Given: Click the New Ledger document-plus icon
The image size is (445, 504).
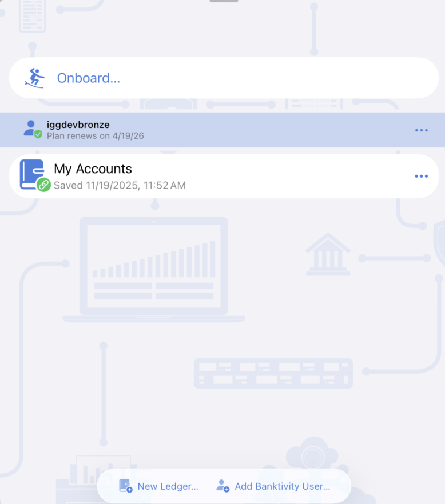Looking at the screenshot, I should tap(125, 486).
